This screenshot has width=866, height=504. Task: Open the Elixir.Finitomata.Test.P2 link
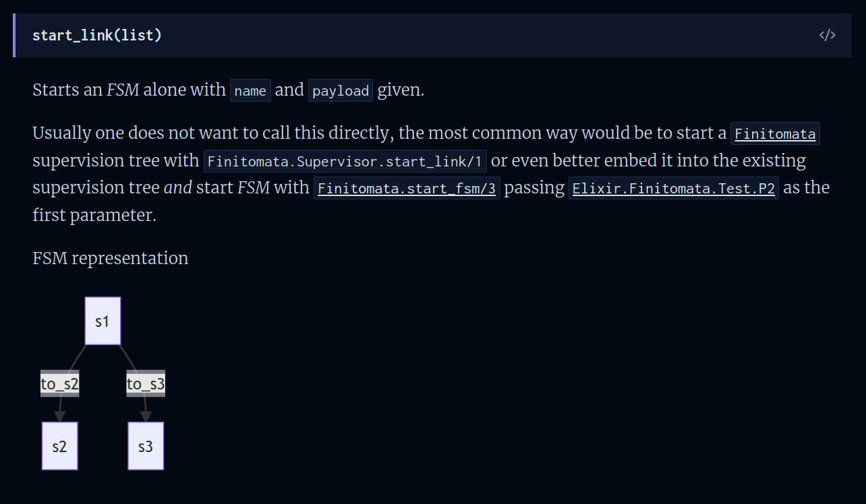pos(673,188)
